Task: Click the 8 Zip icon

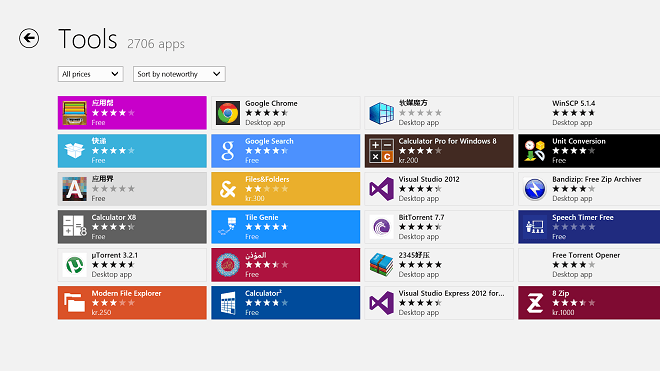Action: coord(535,303)
